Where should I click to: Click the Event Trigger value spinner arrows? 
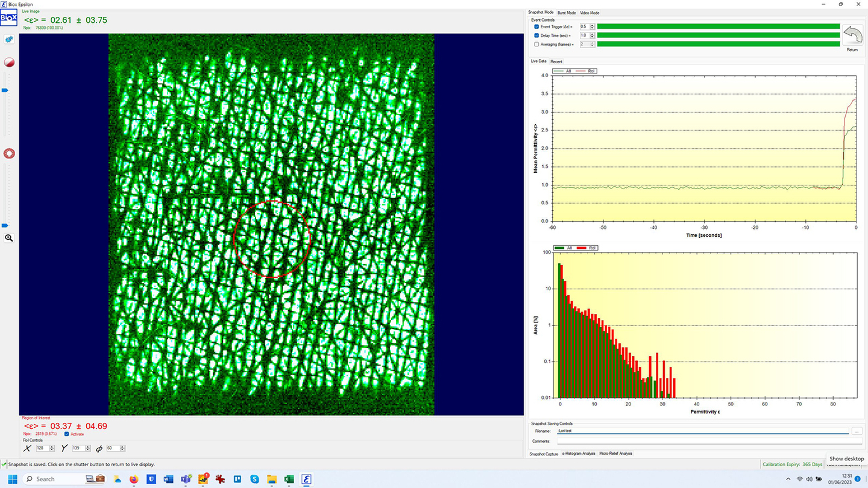(593, 27)
